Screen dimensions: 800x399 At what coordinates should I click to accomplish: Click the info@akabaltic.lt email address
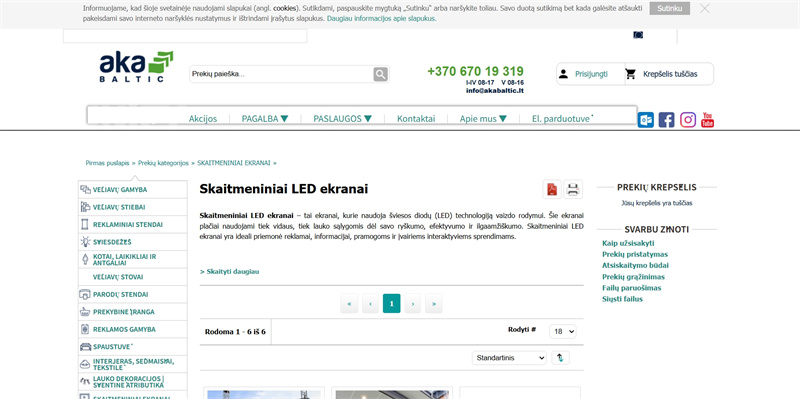point(494,91)
